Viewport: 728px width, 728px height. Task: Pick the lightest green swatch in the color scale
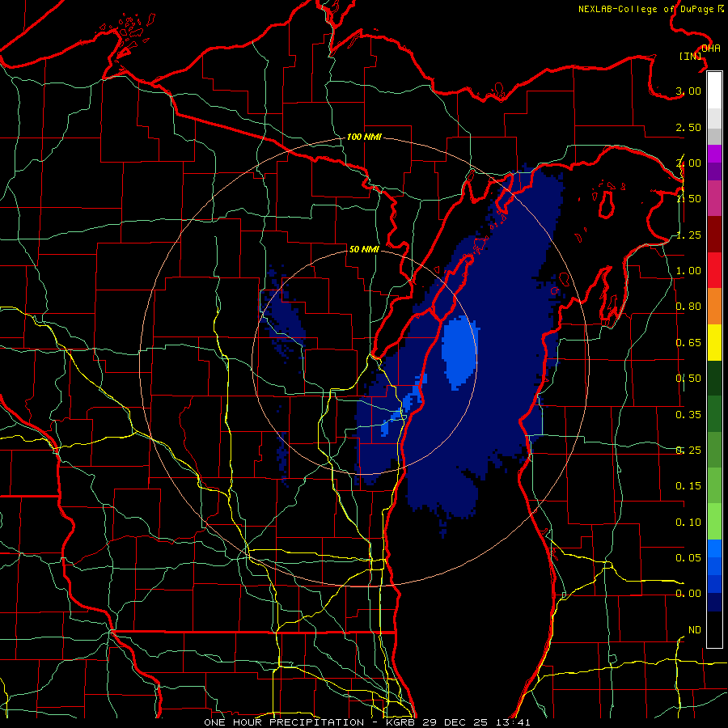pyautogui.click(x=714, y=522)
